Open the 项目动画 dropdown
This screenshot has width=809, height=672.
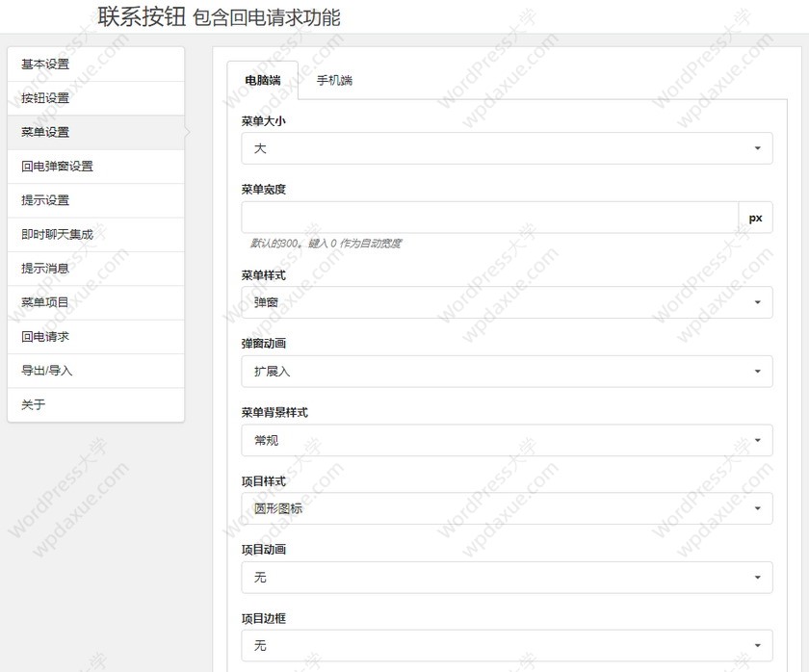click(x=507, y=578)
